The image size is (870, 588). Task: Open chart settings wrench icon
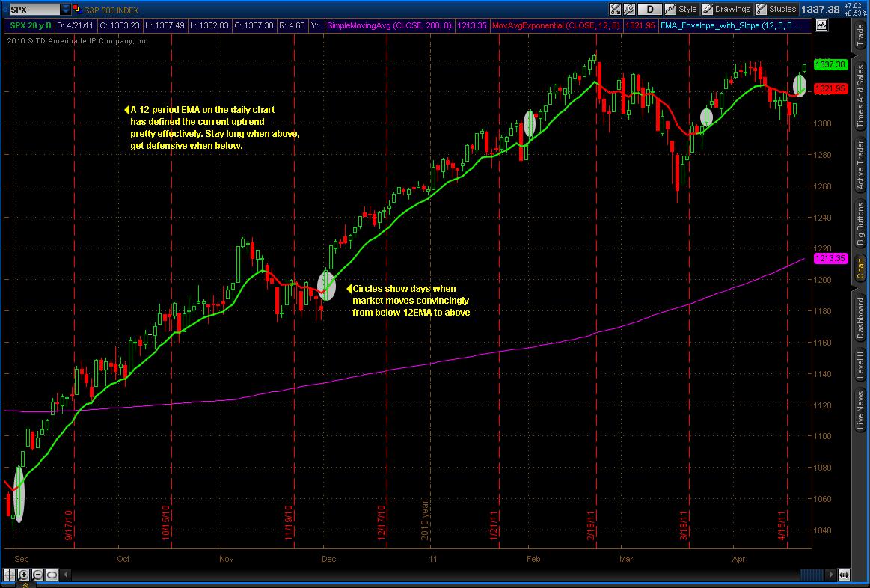pyautogui.click(x=628, y=9)
